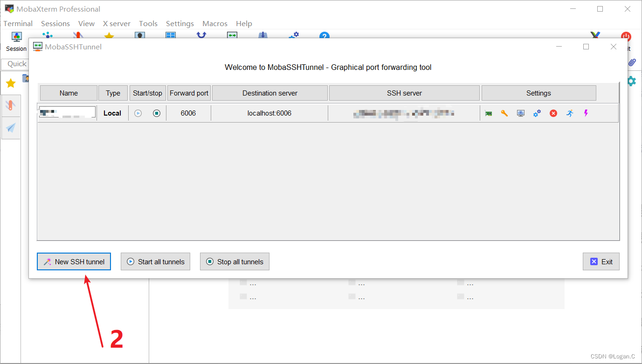This screenshot has width=642, height=364.
Task: Open the Terminal menu
Action: pos(18,23)
